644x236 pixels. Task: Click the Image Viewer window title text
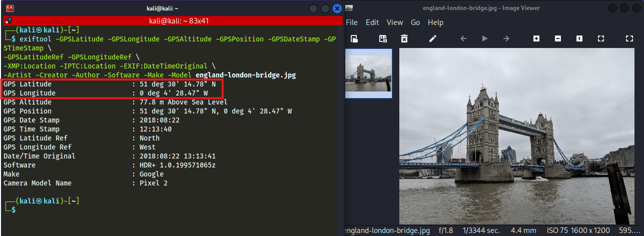[481, 8]
